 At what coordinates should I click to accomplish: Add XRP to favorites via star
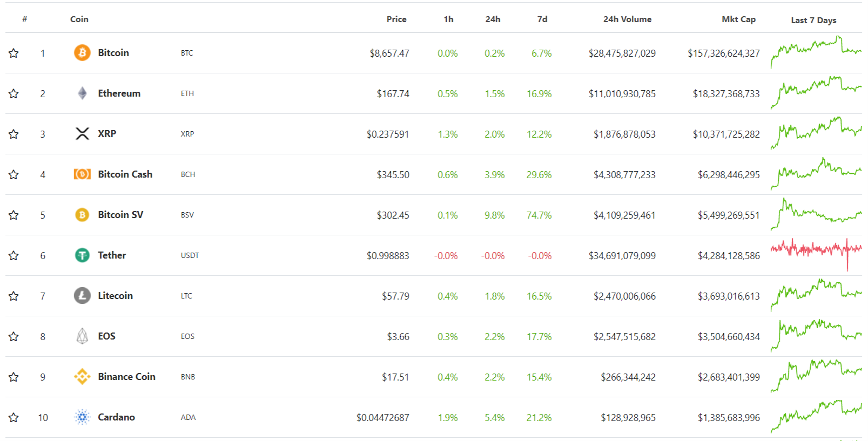pos(14,134)
